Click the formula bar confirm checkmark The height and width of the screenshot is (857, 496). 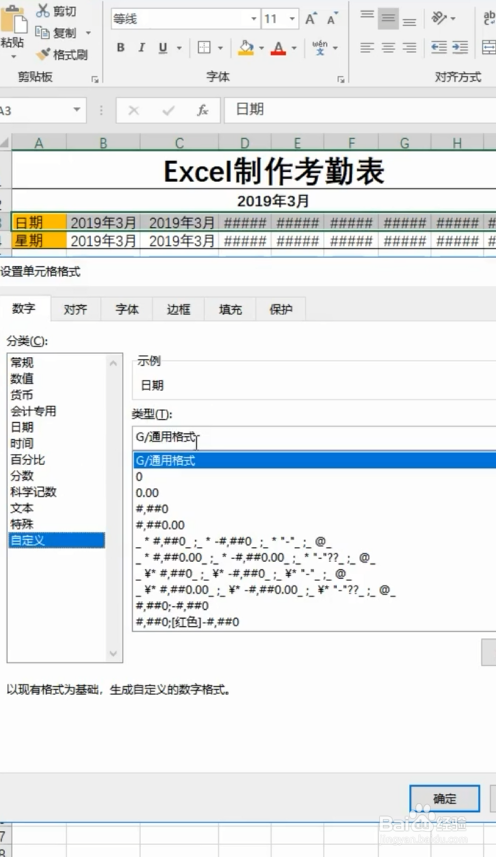[x=168, y=110]
